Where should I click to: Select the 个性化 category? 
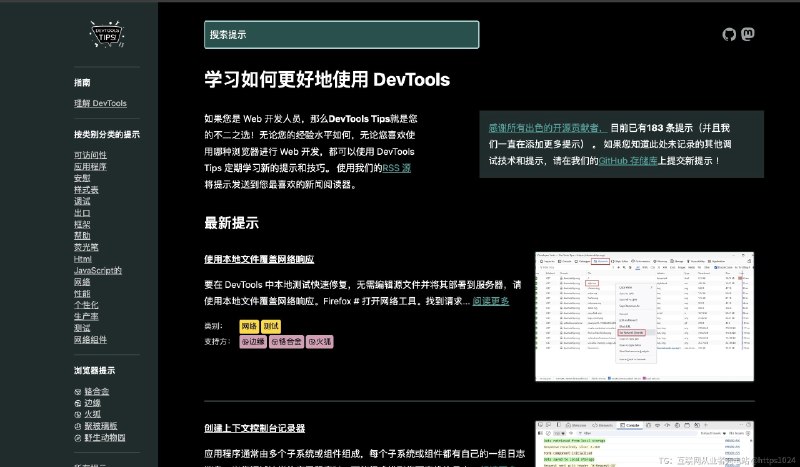click(x=86, y=305)
